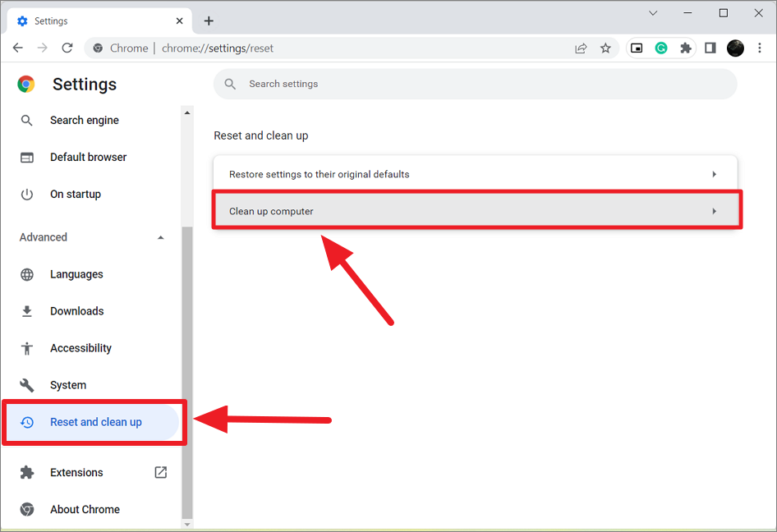
Task: Open a new tab with the plus button
Action: (209, 21)
